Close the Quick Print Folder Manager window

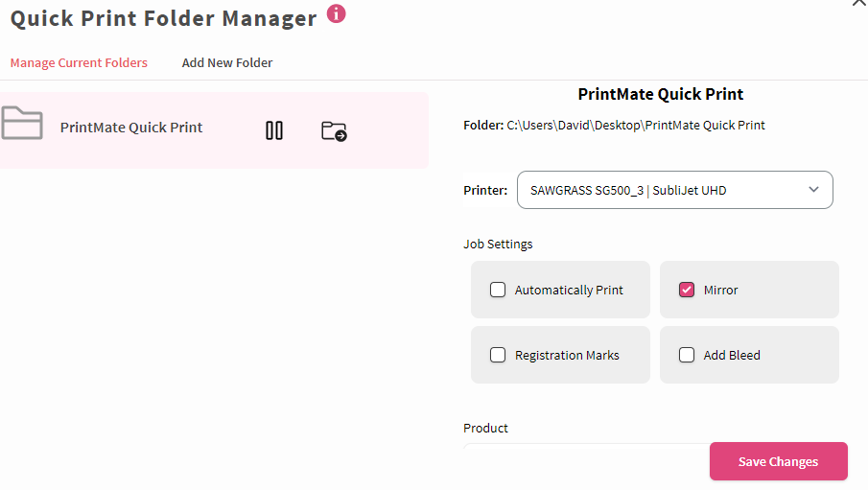click(x=859, y=3)
